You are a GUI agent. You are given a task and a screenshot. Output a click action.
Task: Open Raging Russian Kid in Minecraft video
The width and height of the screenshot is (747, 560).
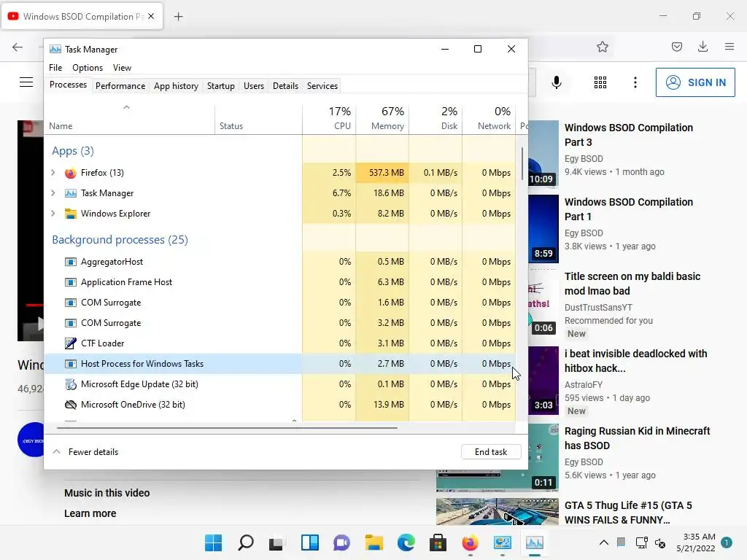click(x=637, y=438)
